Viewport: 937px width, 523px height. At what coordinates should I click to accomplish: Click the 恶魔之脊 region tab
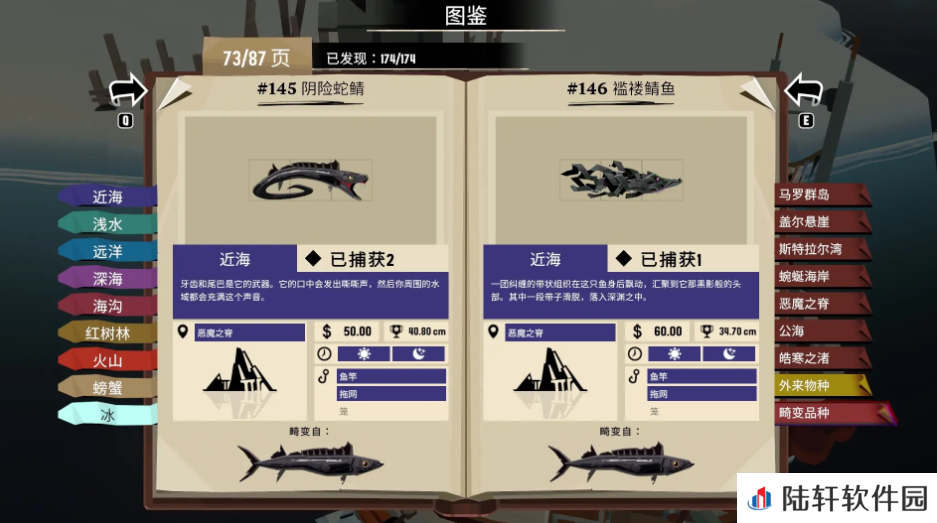(822, 304)
